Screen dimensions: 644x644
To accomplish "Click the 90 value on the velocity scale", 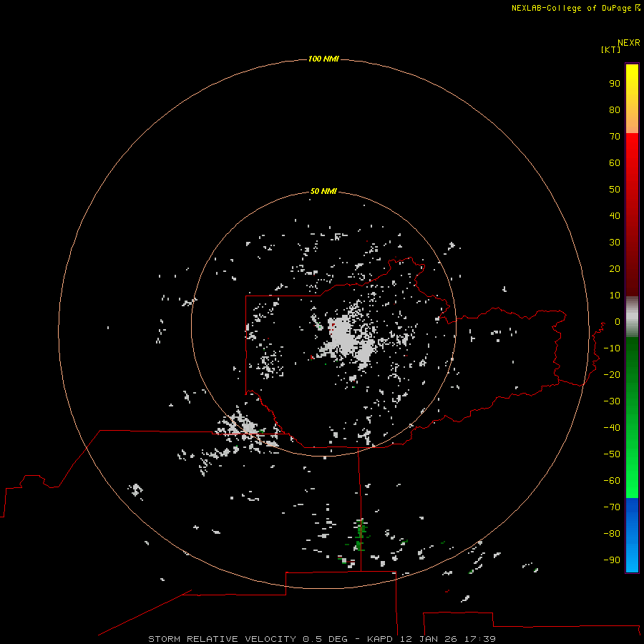I will tap(615, 84).
